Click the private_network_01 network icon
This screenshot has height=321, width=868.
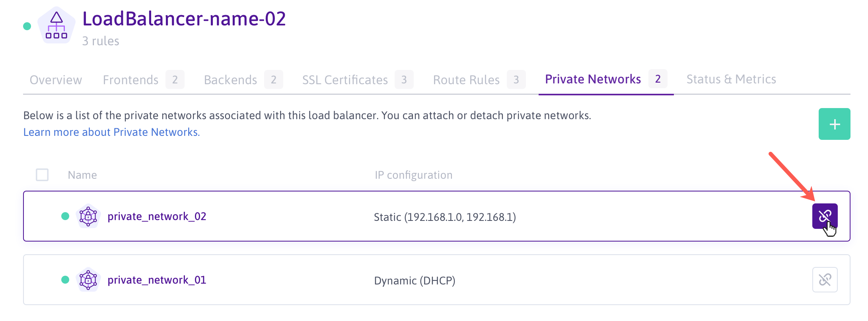click(88, 280)
